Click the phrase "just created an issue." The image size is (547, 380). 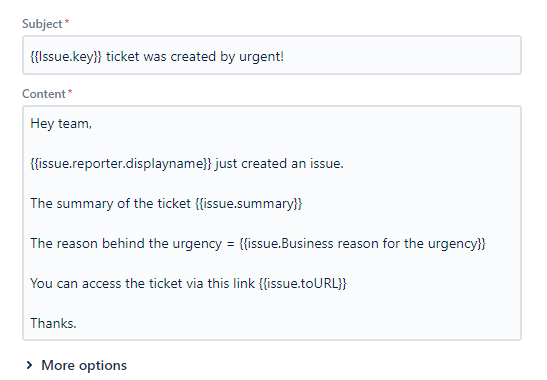(279, 163)
